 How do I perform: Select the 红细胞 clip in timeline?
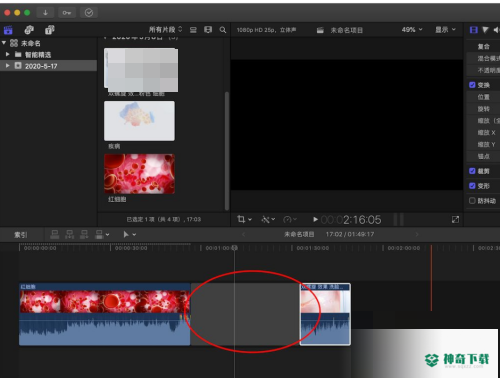tap(104, 314)
